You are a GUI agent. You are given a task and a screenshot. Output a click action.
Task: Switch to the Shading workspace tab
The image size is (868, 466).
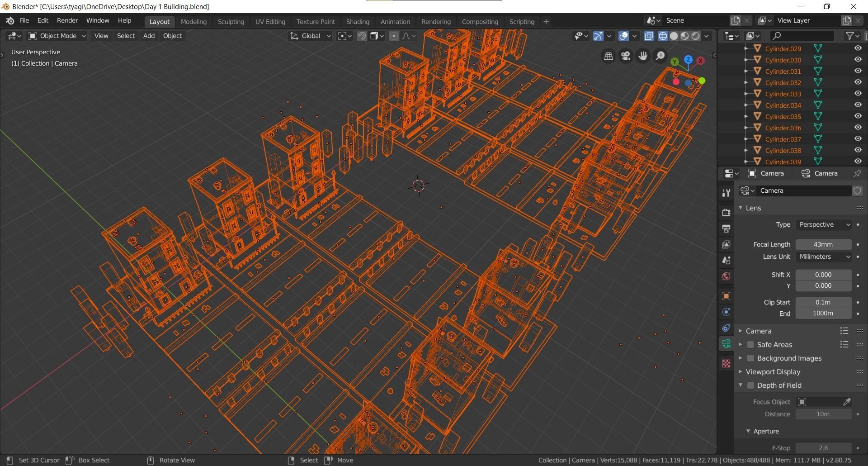pyautogui.click(x=358, y=21)
